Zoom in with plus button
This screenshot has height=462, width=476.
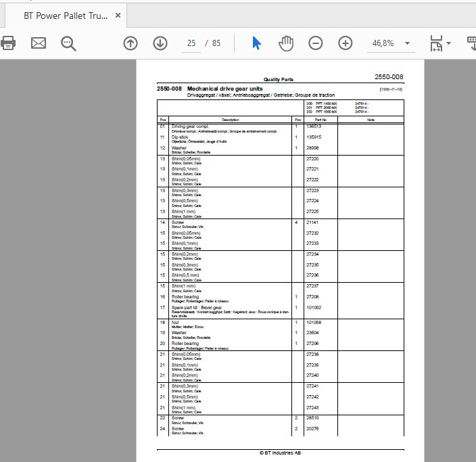[x=345, y=43]
